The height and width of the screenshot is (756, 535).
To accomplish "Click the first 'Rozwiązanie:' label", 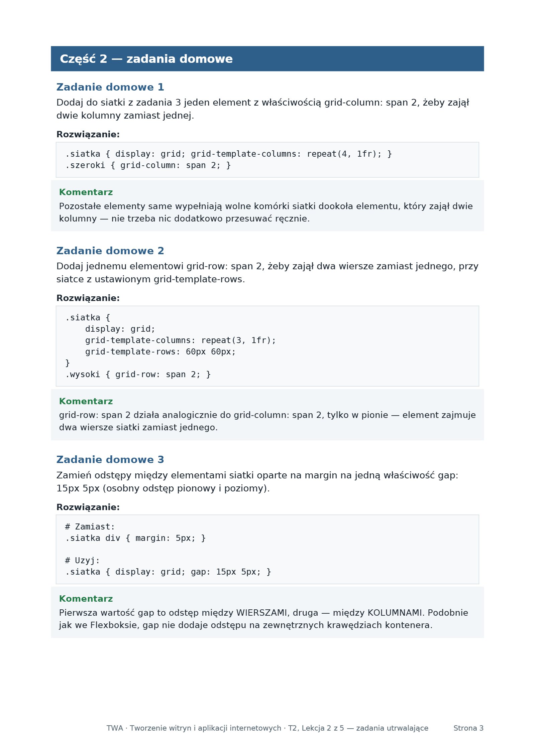I will (88, 135).
